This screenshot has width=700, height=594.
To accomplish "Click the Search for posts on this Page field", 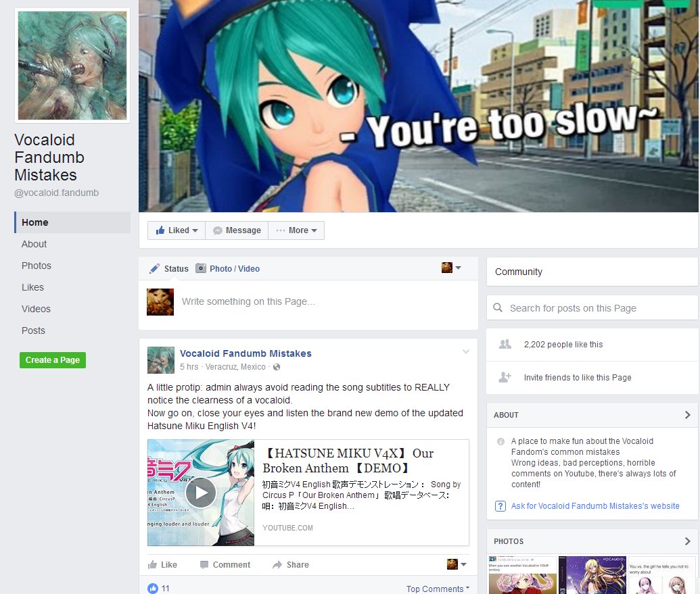I will [x=592, y=307].
